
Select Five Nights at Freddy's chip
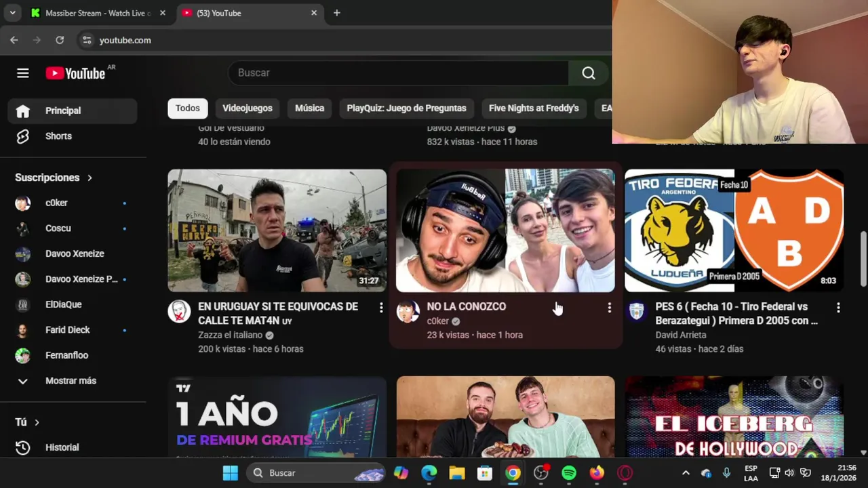534,108
